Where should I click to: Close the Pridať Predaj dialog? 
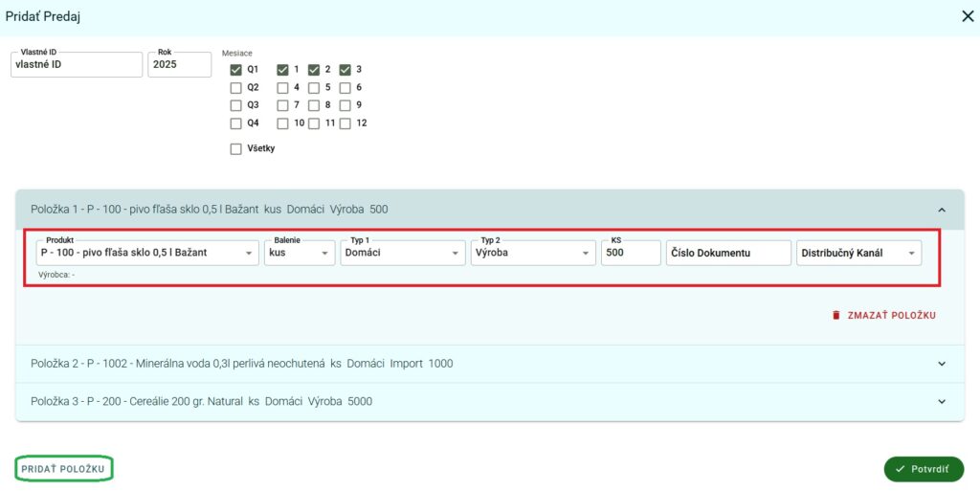(x=967, y=15)
